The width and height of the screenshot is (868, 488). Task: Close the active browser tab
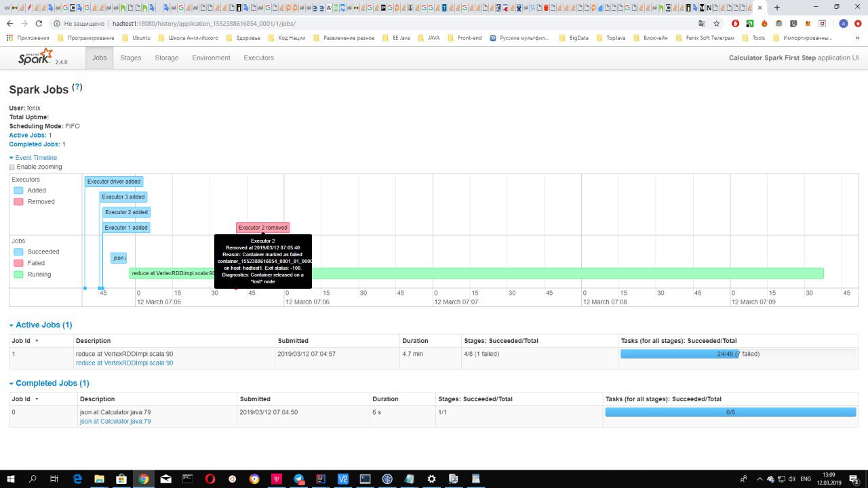760,7
